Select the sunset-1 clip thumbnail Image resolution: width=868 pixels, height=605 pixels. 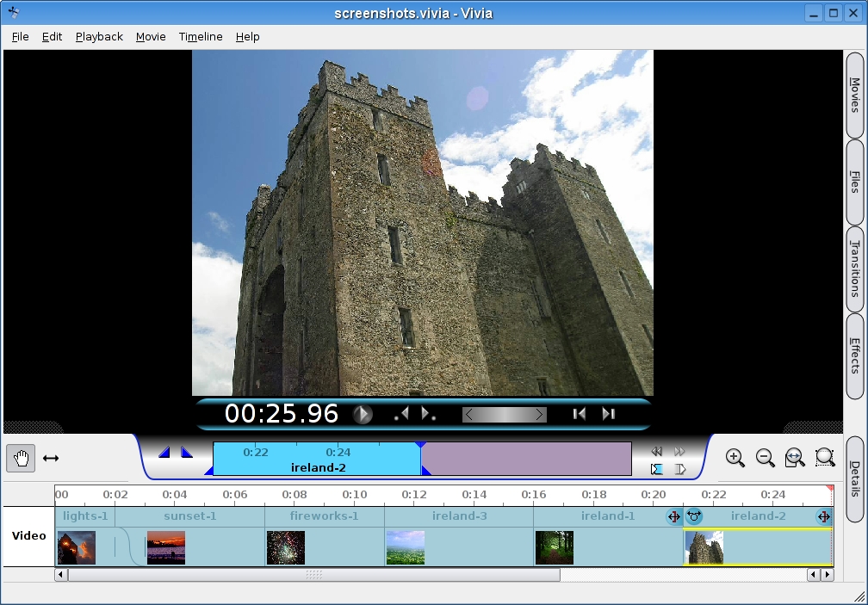coord(166,547)
